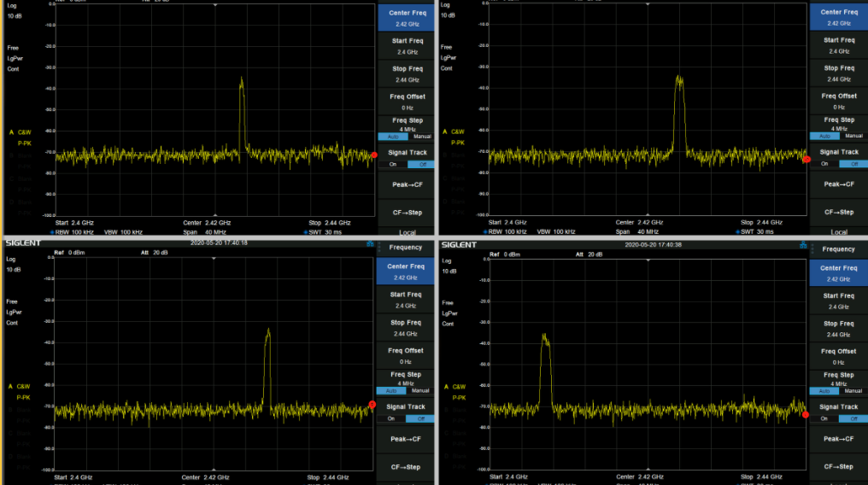The image size is (868, 485).
Task: Select Center Freq in top-left analyzer
Action: (407, 18)
